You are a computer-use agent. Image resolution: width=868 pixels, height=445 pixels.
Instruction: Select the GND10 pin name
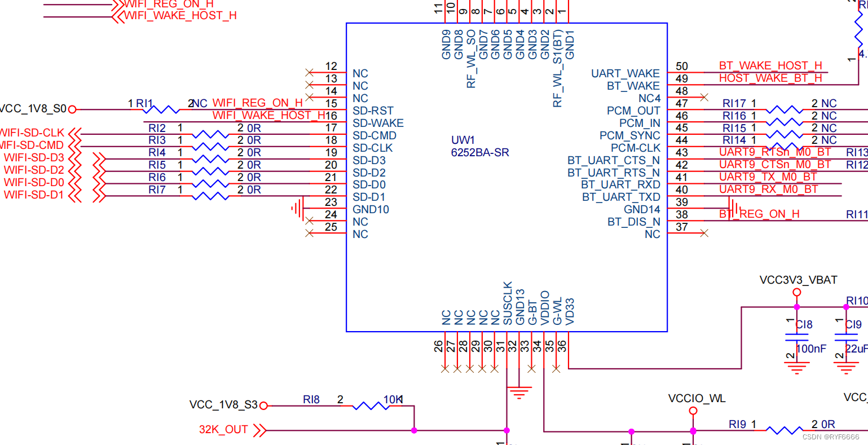(x=371, y=210)
